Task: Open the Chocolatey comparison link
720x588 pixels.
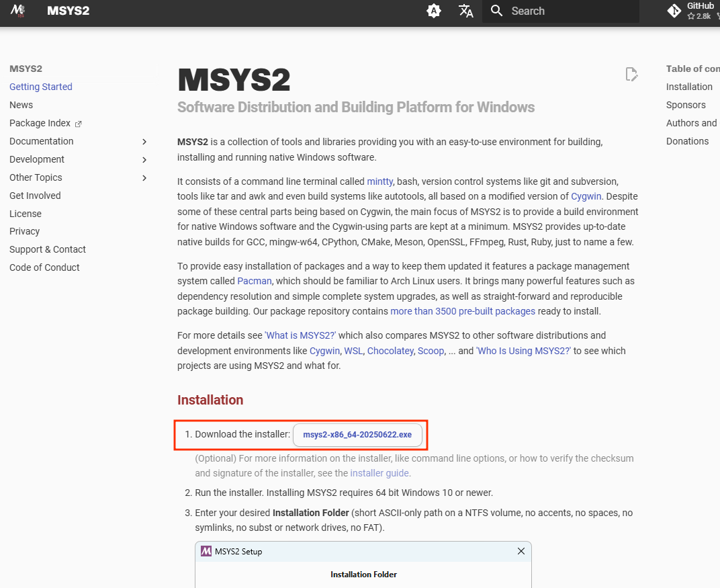Action: tap(390, 351)
